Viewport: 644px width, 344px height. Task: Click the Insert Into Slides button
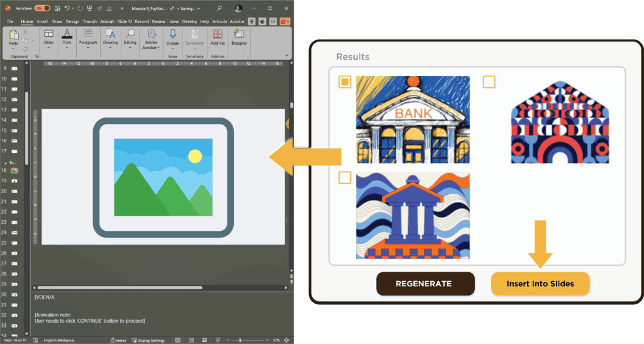click(x=540, y=284)
